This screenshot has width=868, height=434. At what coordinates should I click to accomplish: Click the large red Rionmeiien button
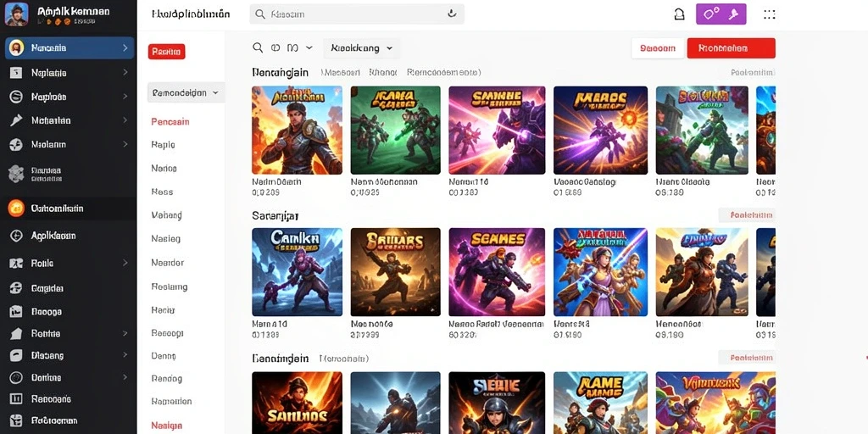pos(732,48)
